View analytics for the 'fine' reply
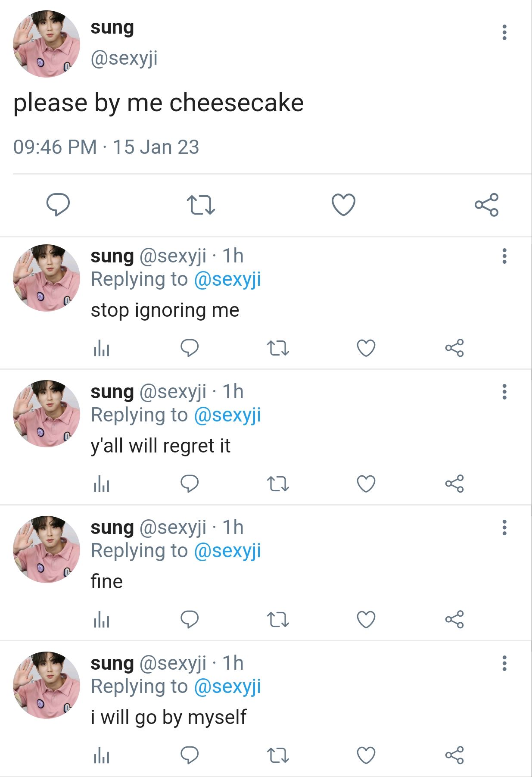The image size is (532, 777). click(102, 620)
